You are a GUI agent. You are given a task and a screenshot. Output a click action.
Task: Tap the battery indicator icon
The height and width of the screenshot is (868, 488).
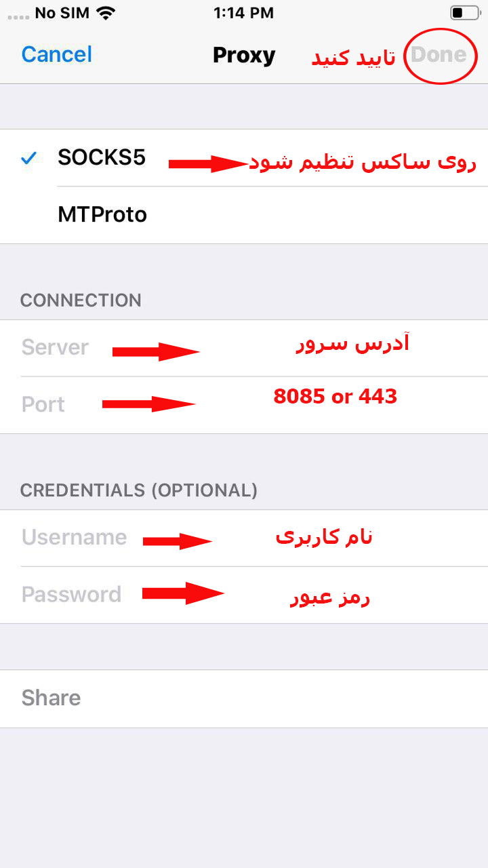(x=464, y=13)
